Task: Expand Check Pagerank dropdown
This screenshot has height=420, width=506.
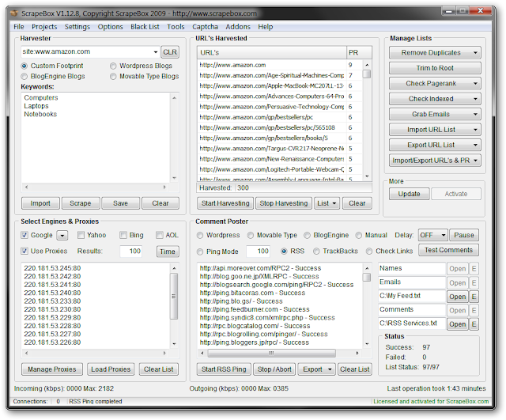Action: (475, 83)
